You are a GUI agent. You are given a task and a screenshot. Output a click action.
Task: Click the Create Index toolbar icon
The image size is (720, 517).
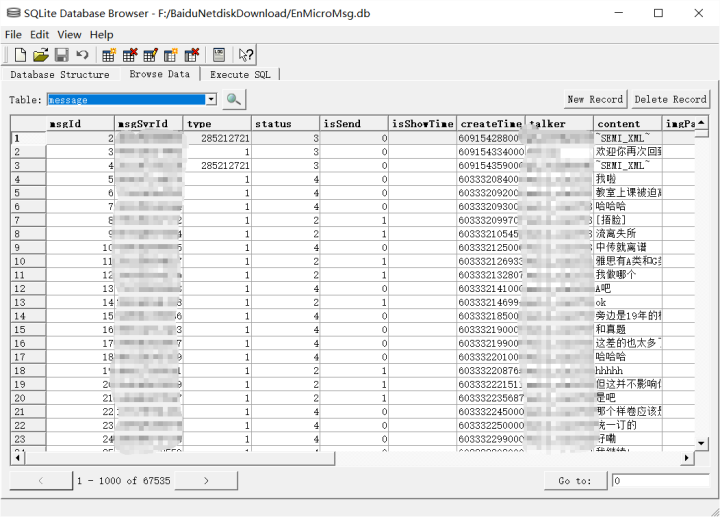coord(171,55)
